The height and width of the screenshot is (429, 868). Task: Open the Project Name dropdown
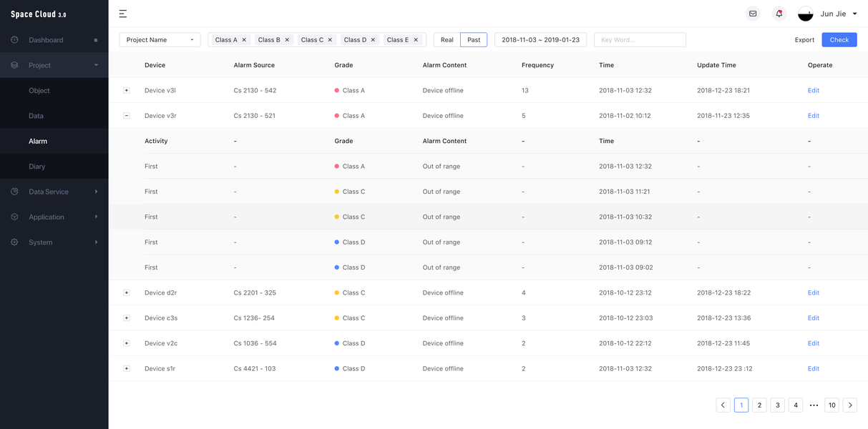[x=160, y=40]
